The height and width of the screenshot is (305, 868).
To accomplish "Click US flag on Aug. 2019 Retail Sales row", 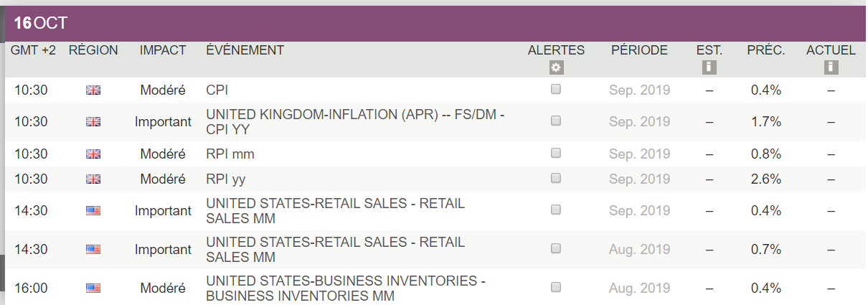I will 93,249.
